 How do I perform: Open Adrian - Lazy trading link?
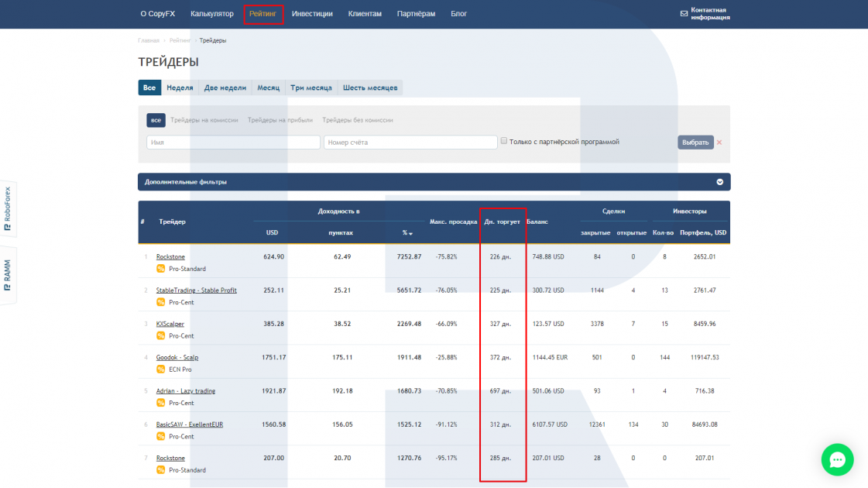(x=185, y=391)
